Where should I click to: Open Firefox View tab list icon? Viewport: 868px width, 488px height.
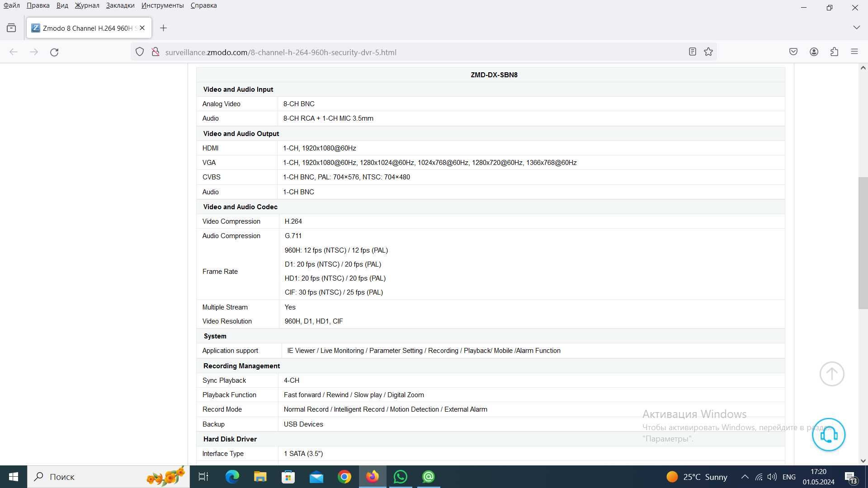(11, 28)
